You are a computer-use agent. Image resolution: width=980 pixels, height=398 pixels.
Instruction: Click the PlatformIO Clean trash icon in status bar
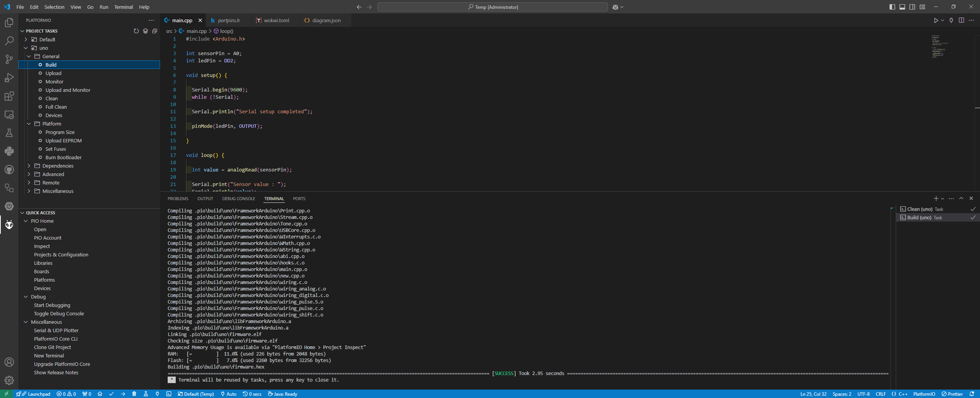[134, 394]
